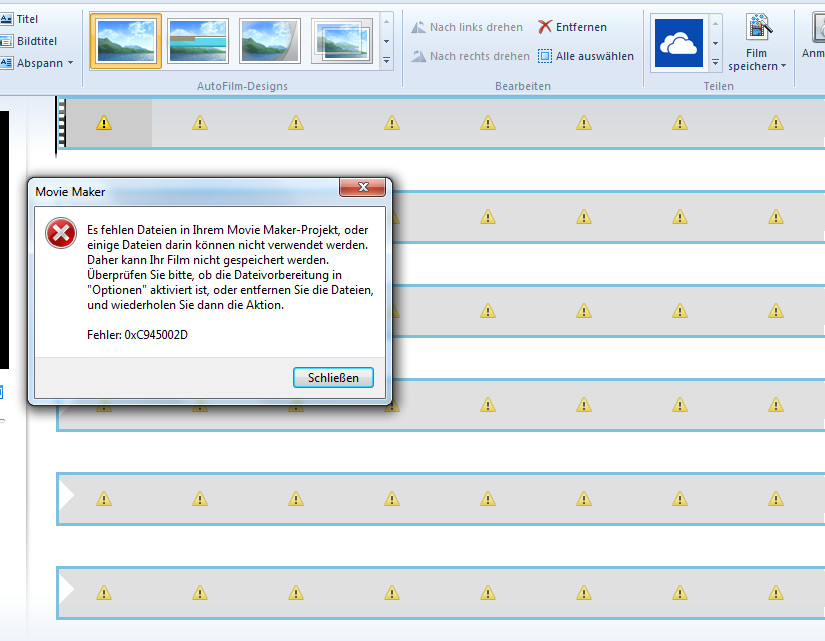
Task: Go to previous row in the Teilen gallery
Action: (715, 24)
